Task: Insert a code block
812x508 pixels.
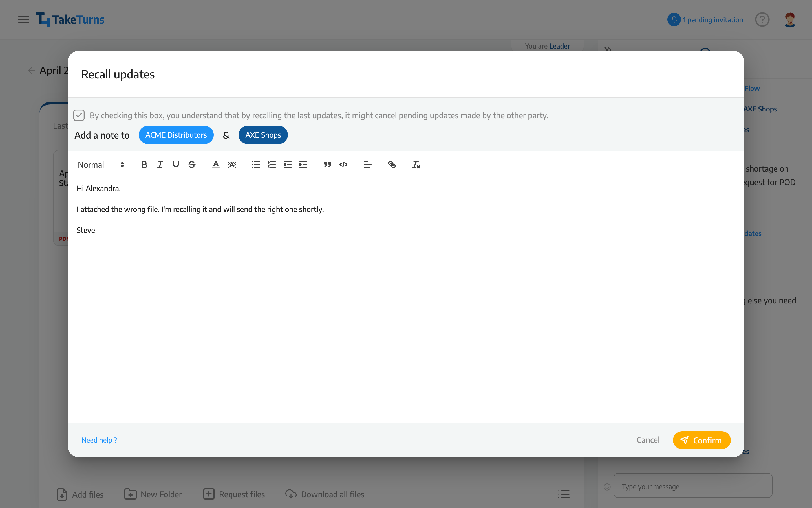Action: pos(343,165)
